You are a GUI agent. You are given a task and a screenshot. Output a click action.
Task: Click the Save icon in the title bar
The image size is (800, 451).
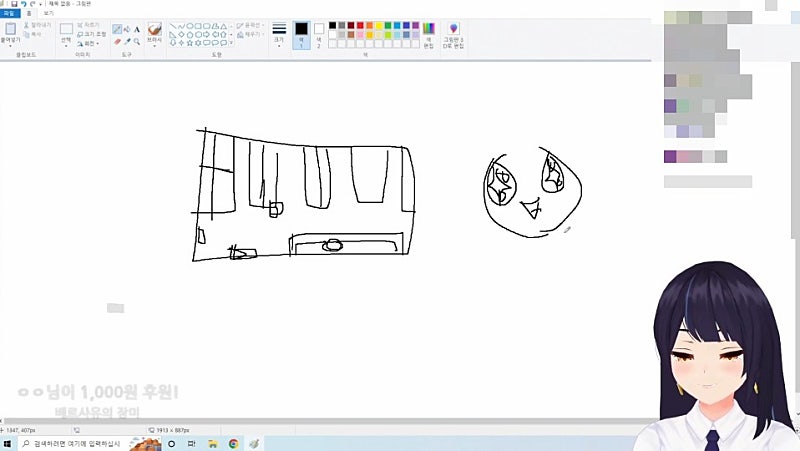tap(13, 5)
